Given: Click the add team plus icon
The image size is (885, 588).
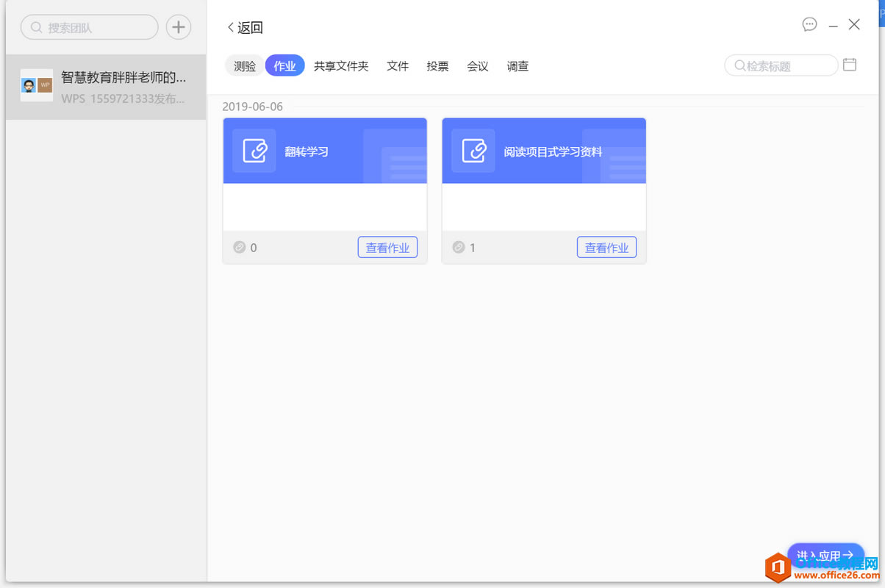Looking at the screenshot, I should 178,28.
